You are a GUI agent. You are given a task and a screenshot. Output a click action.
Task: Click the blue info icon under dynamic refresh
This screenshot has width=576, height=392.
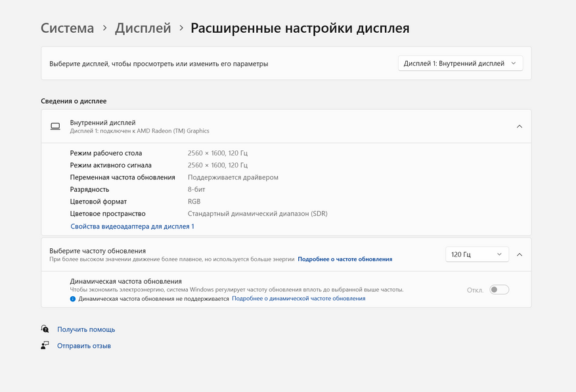[73, 299]
